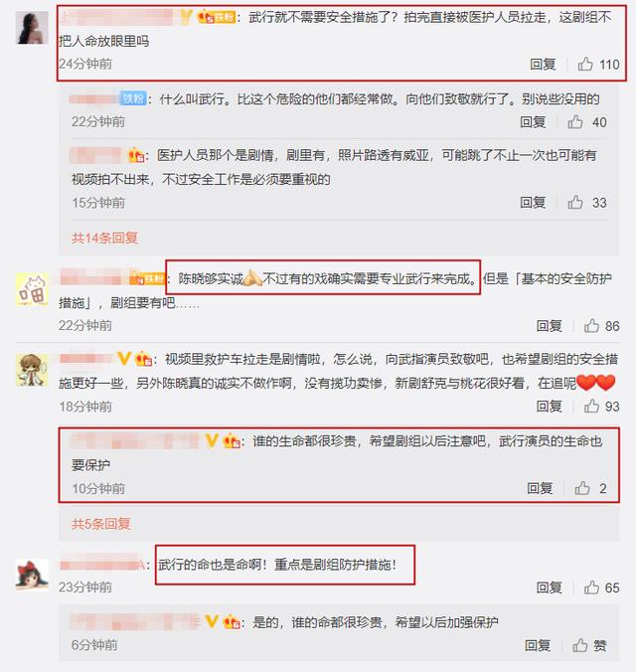This screenshot has height=672, width=636.
Task: Open the brown-haired cartoon avatar profile
Action: pos(32,370)
